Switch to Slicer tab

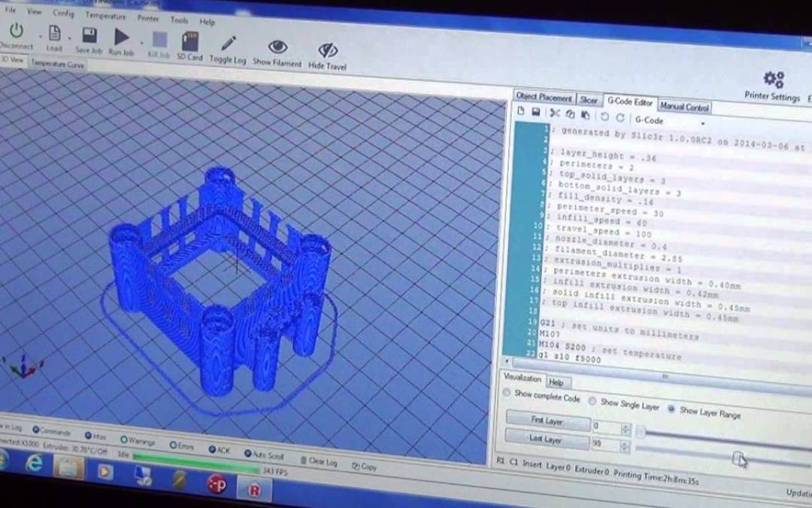coord(589,99)
